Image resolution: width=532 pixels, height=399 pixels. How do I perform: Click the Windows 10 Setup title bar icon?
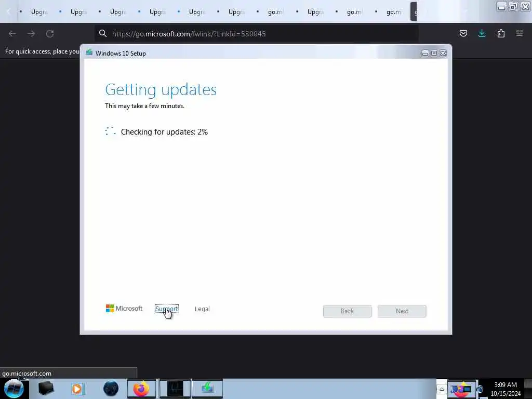[89, 52]
